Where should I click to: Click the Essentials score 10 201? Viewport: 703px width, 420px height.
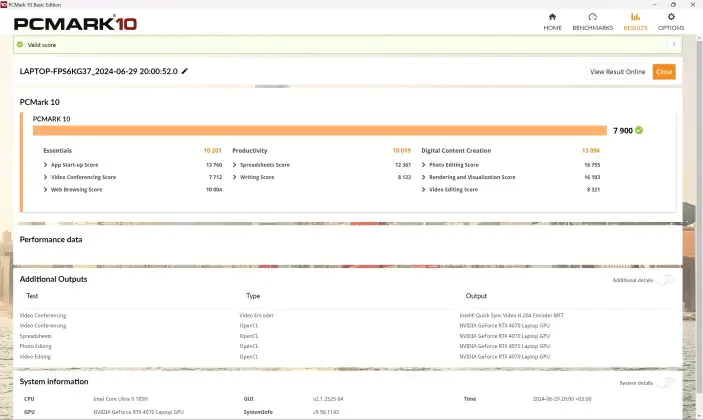(213, 151)
